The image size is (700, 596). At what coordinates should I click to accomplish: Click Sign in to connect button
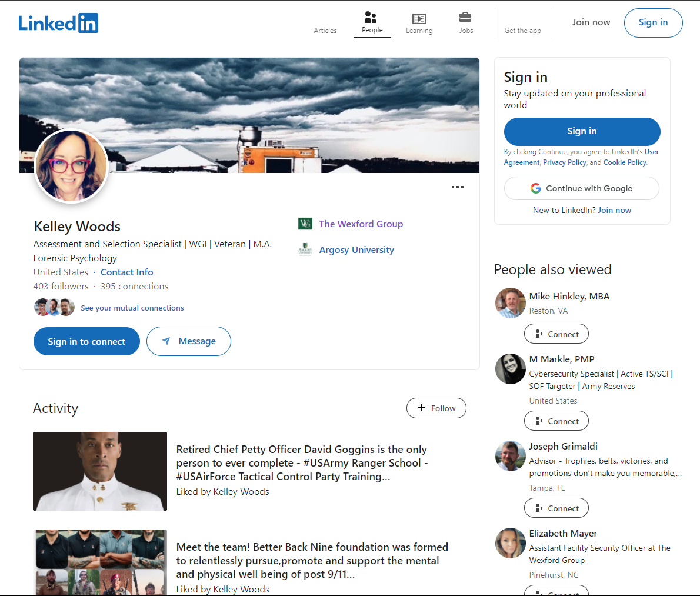[x=86, y=341]
